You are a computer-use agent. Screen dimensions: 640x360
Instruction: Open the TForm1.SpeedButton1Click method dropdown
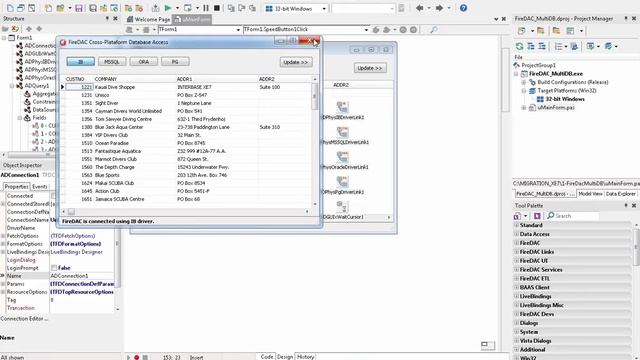366,29
